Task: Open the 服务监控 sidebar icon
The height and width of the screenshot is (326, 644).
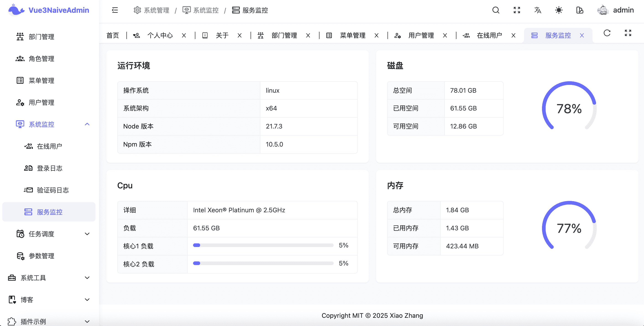Action: pyautogui.click(x=28, y=212)
